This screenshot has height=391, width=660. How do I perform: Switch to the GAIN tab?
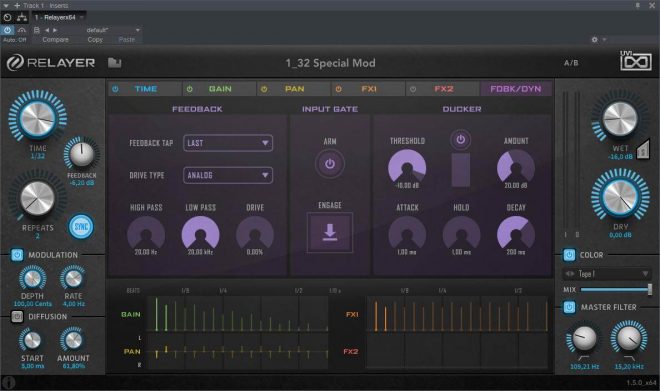tap(220, 89)
